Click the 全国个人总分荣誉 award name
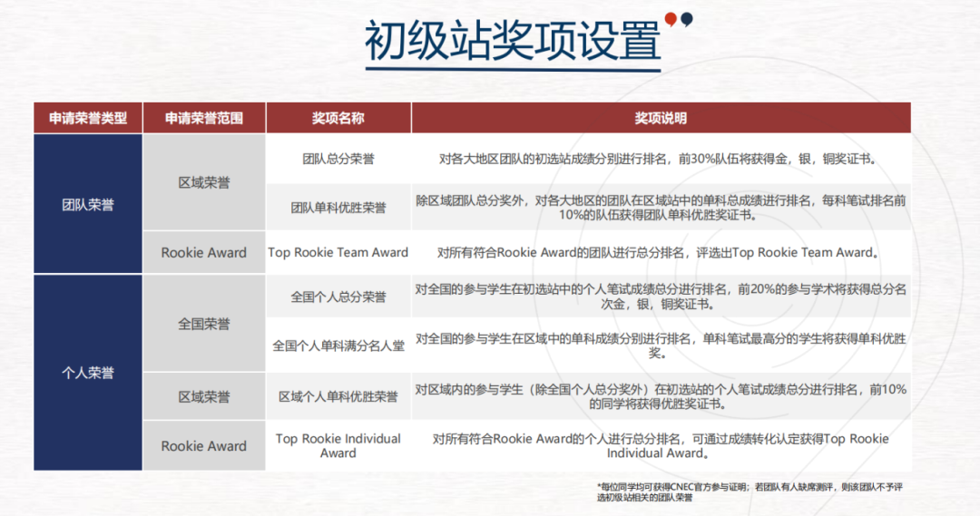This screenshot has width=980, height=516. pyautogui.click(x=338, y=297)
